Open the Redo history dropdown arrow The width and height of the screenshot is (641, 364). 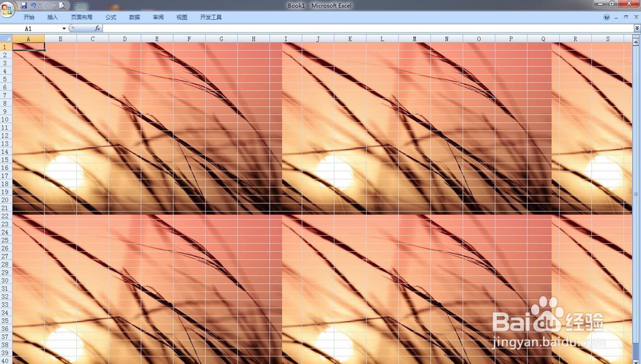tap(54, 5)
